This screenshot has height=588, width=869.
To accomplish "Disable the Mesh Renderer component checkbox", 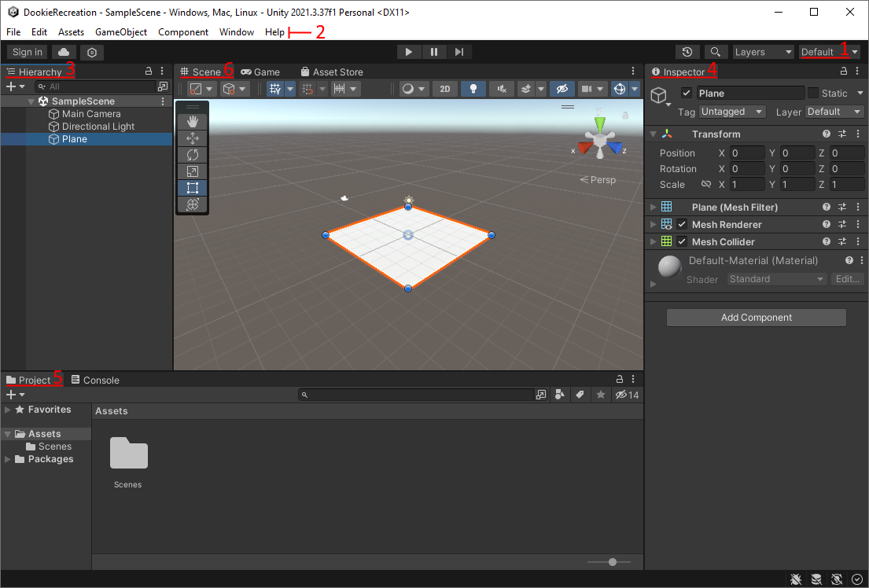I will 682,225.
